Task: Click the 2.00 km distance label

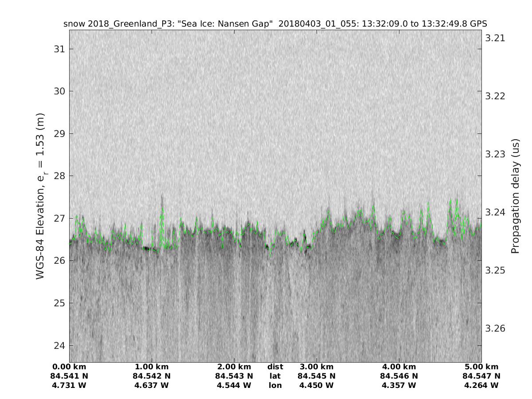Action: click(x=234, y=367)
